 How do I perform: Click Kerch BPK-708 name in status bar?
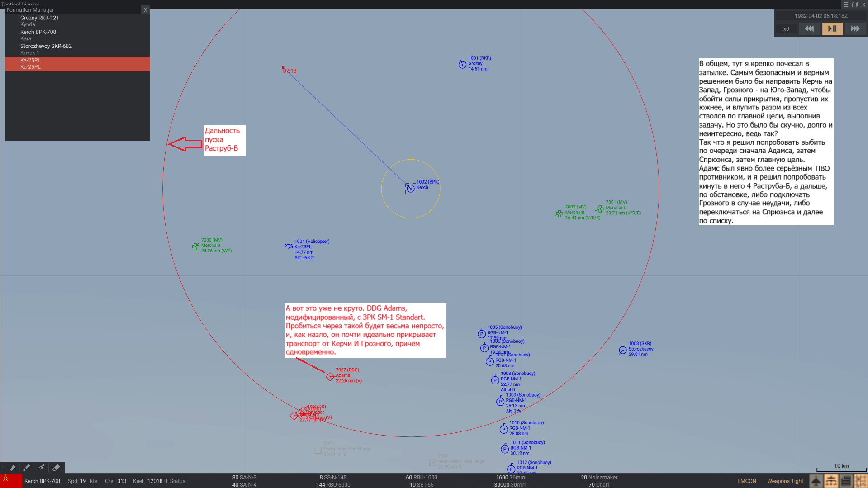(x=42, y=481)
